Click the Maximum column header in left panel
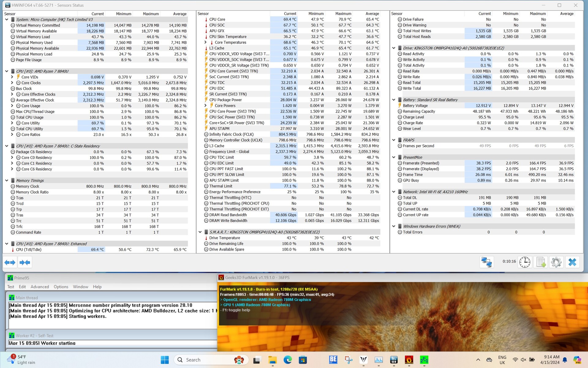 (x=150, y=14)
